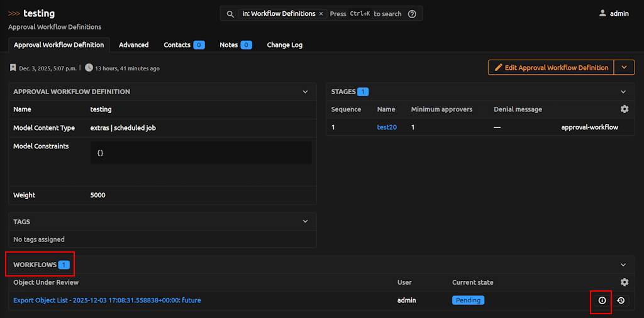Open Stages table settings gear
644x318 pixels.
[x=624, y=109]
